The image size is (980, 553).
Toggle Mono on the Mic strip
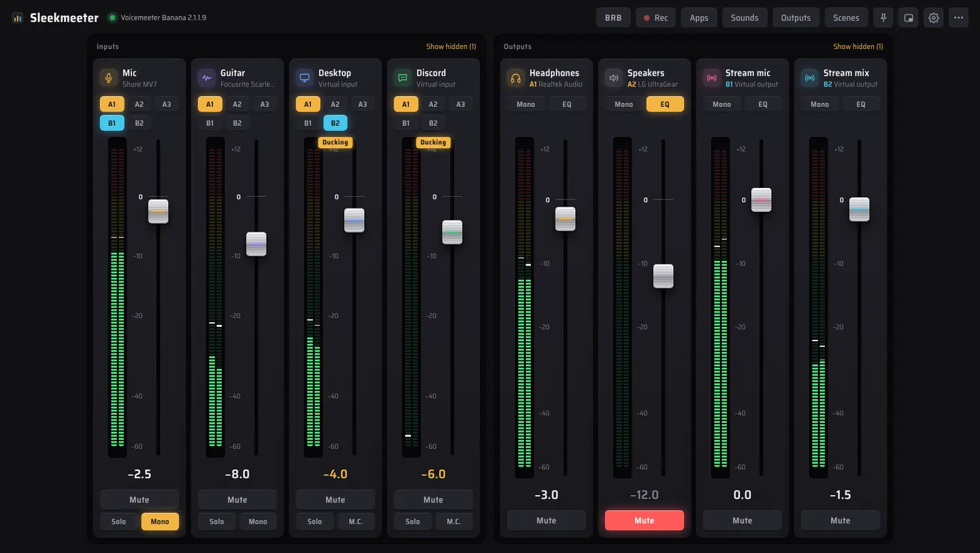click(160, 522)
